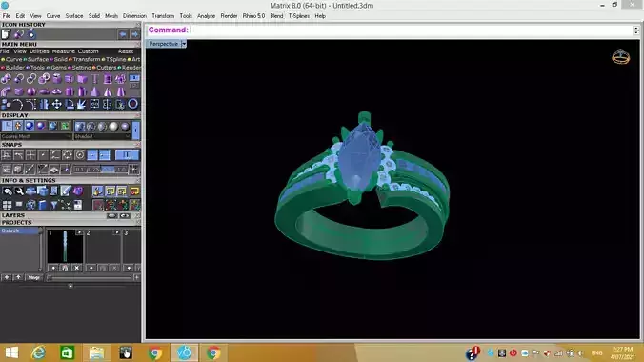Select the sphere solid tool icon

[31, 91]
